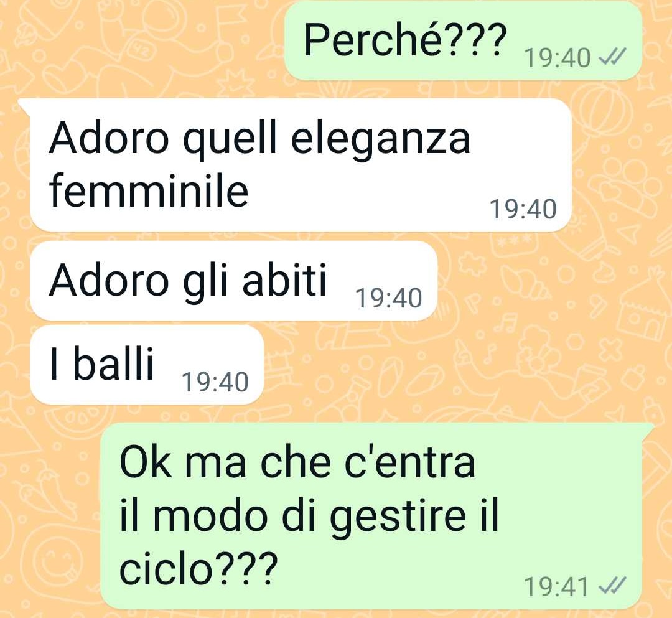Select the "Ok ma che c'entra" outgoing message

[x=371, y=516]
